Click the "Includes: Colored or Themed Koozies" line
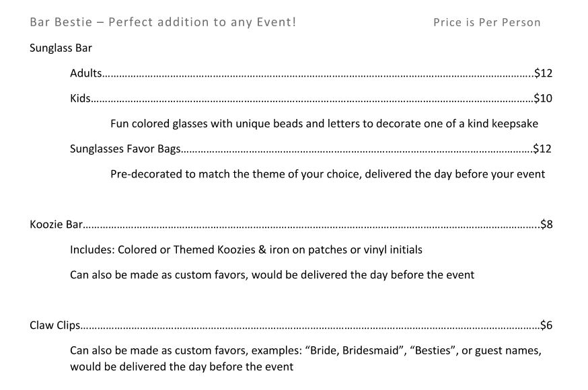 click(x=246, y=250)
